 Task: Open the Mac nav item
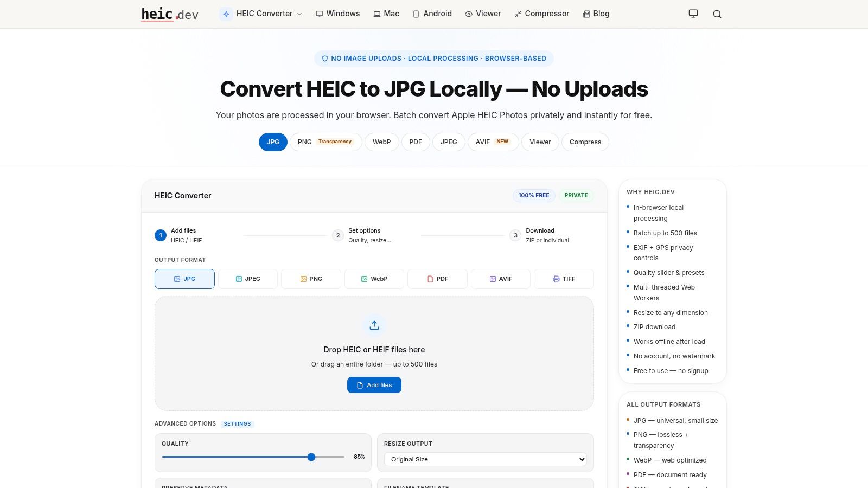tap(386, 14)
